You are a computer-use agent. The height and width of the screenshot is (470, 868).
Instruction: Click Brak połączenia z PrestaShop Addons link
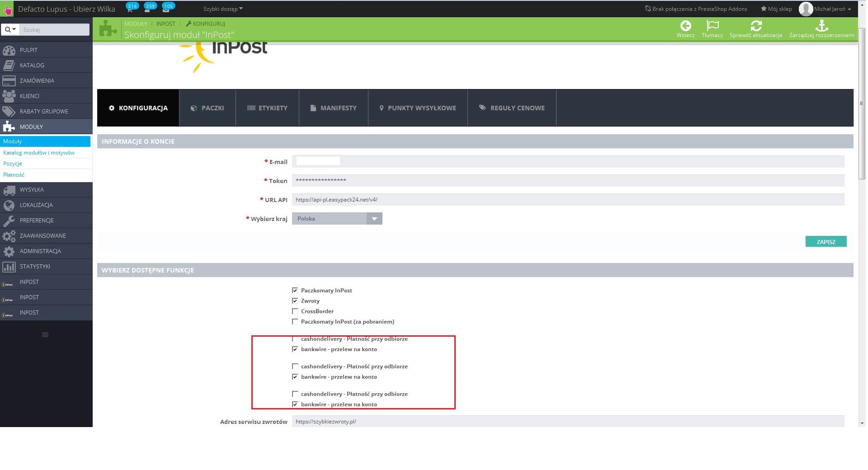click(696, 9)
